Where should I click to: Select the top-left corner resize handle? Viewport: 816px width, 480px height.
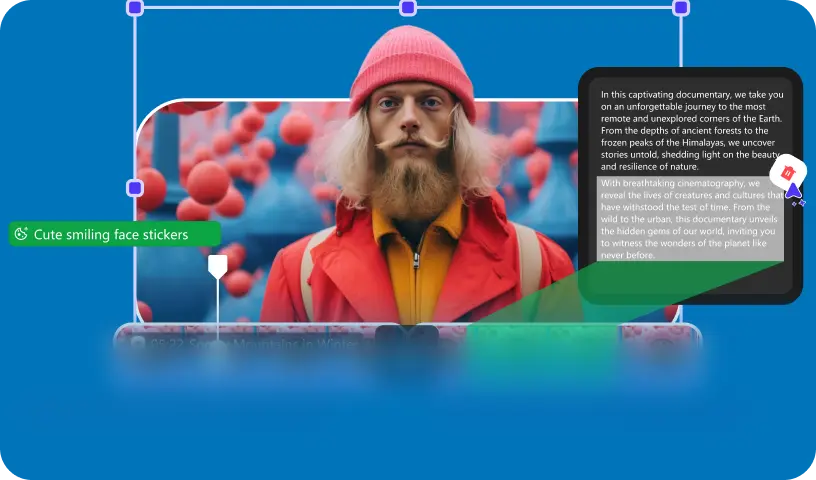point(135,8)
